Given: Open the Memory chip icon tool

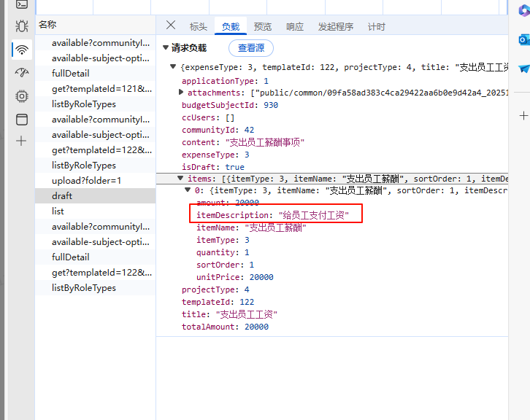Looking at the screenshot, I should 22,96.
